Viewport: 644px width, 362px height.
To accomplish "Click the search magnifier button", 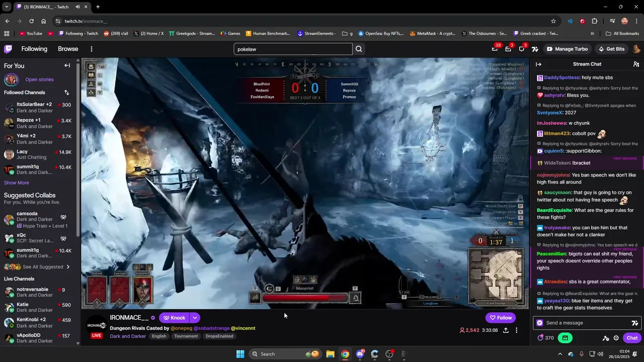I will pyautogui.click(x=359, y=49).
